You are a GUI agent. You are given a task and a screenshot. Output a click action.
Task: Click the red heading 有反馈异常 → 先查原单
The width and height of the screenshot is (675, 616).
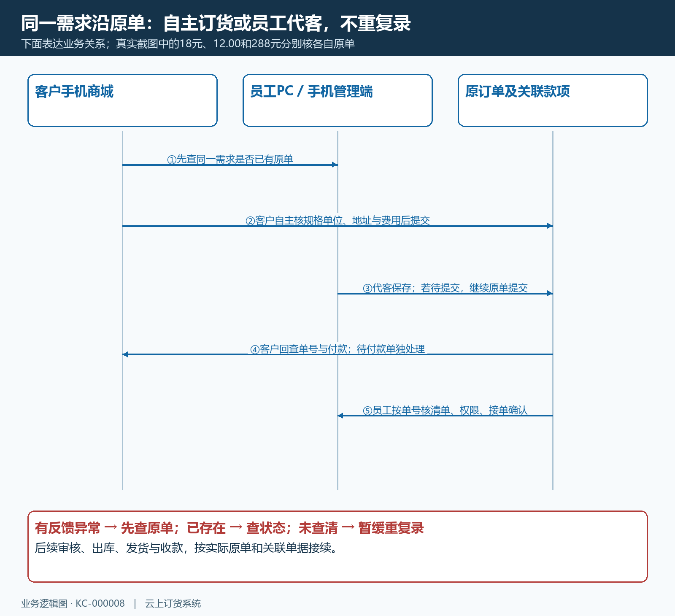tap(229, 528)
